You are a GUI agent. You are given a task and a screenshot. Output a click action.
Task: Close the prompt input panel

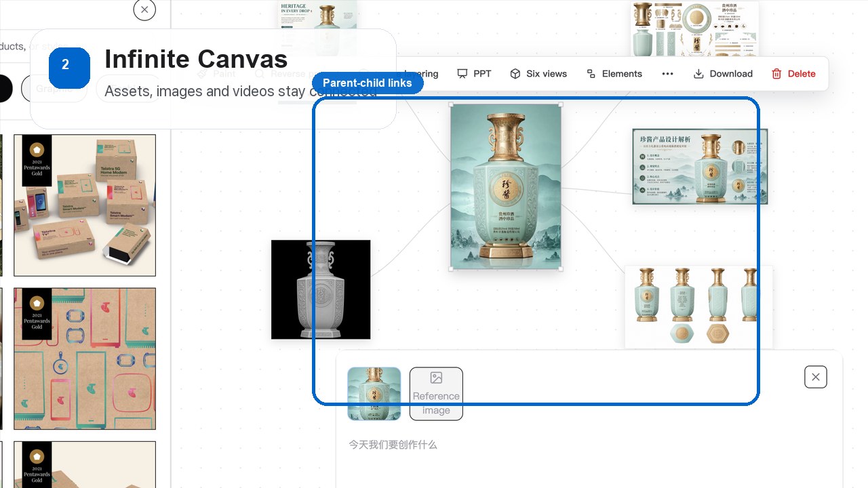pyautogui.click(x=816, y=377)
